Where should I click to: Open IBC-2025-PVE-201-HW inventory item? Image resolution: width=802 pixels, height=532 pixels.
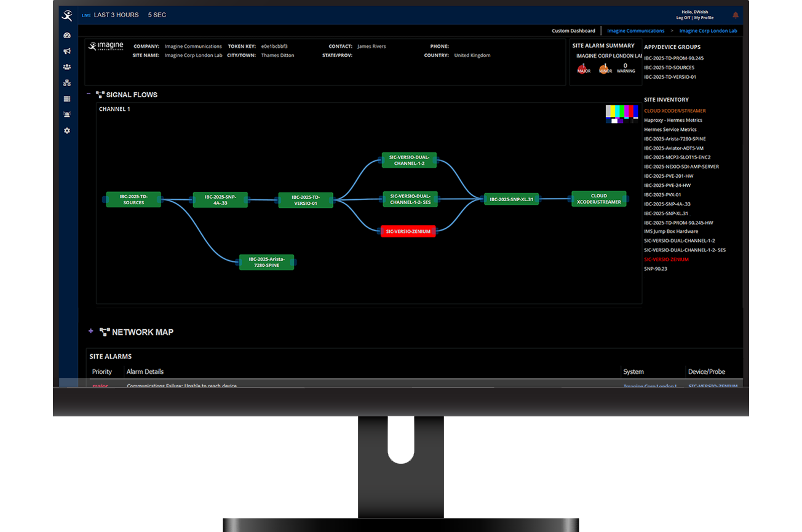[667, 176]
